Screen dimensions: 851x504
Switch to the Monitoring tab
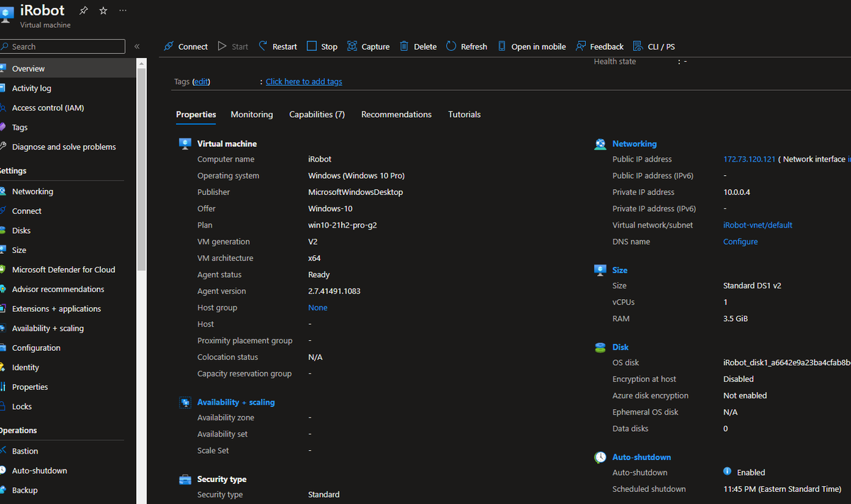tap(252, 115)
